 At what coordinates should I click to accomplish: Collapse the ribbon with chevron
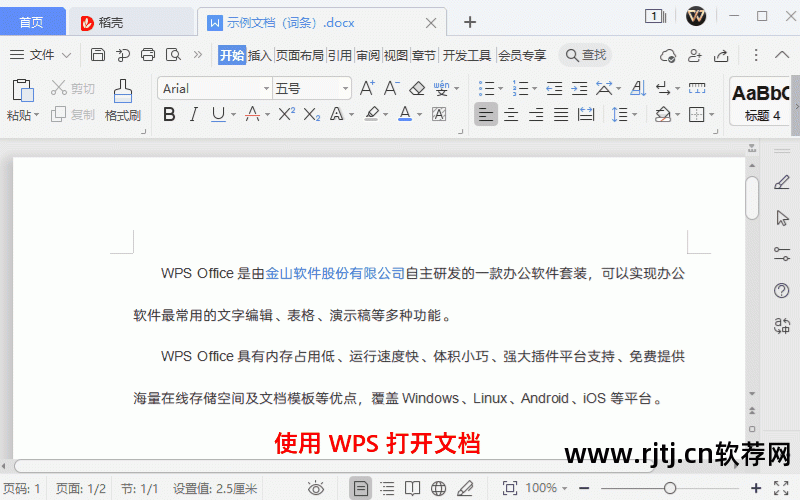[x=782, y=55]
